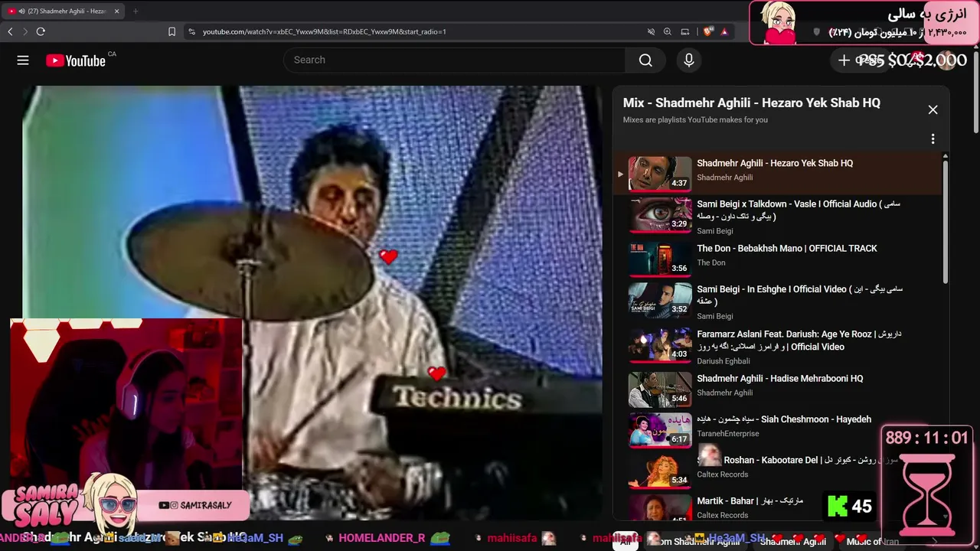Open the Brave Rewards triangle icon

(724, 31)
